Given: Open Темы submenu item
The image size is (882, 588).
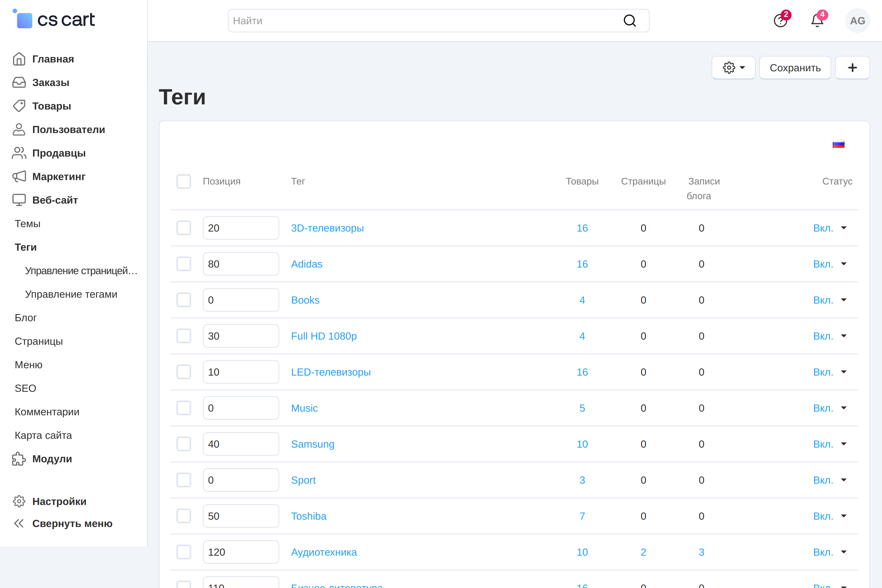Looking at the screenshot, I should tap(27, 224).
